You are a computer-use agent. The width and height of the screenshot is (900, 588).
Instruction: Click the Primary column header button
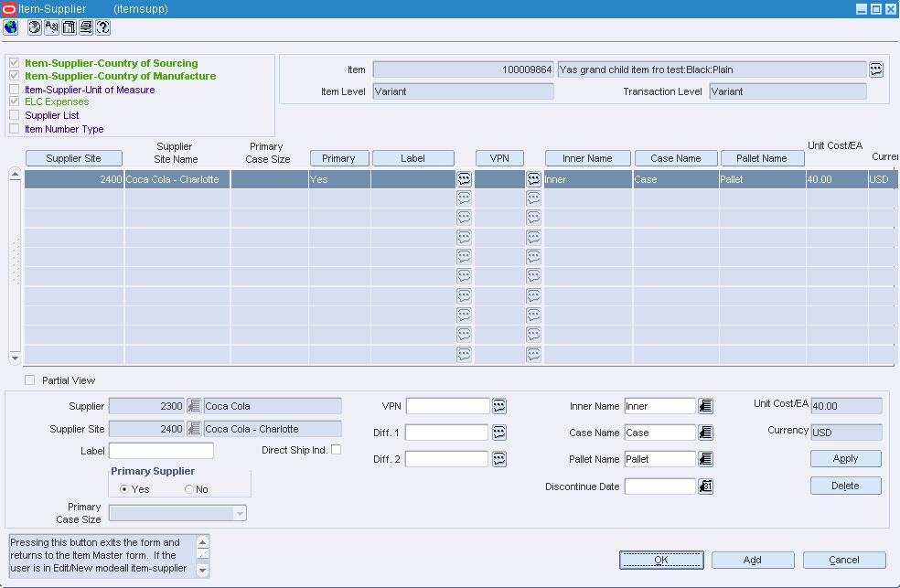pyautogui.click(x=338, y=158)
